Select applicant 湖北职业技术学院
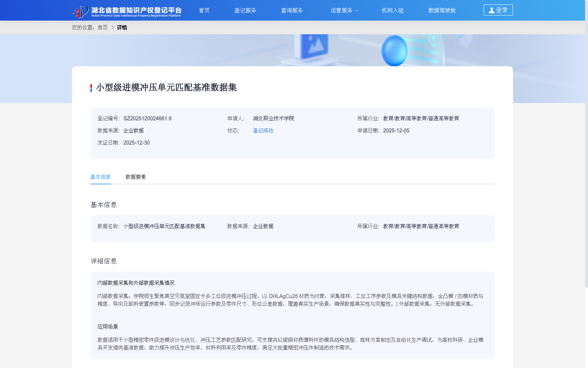588x368 pixels. coord(273,118)
